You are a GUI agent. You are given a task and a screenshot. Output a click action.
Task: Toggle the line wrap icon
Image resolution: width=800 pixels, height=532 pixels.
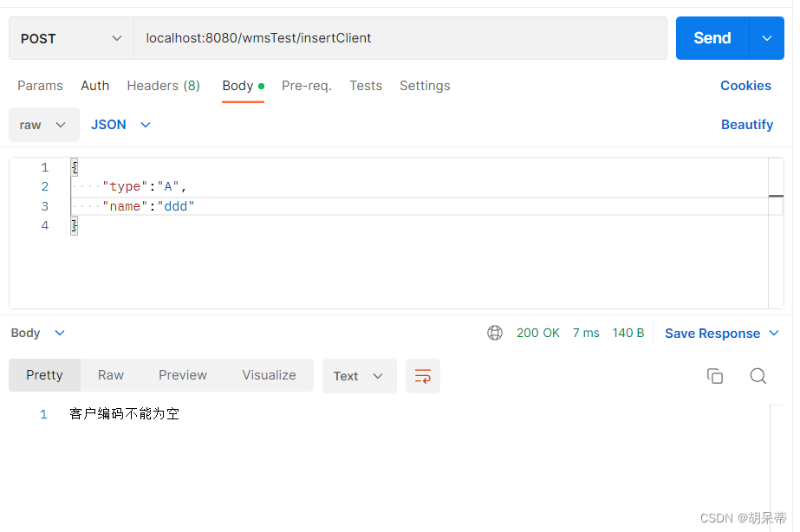pos(422,376)
